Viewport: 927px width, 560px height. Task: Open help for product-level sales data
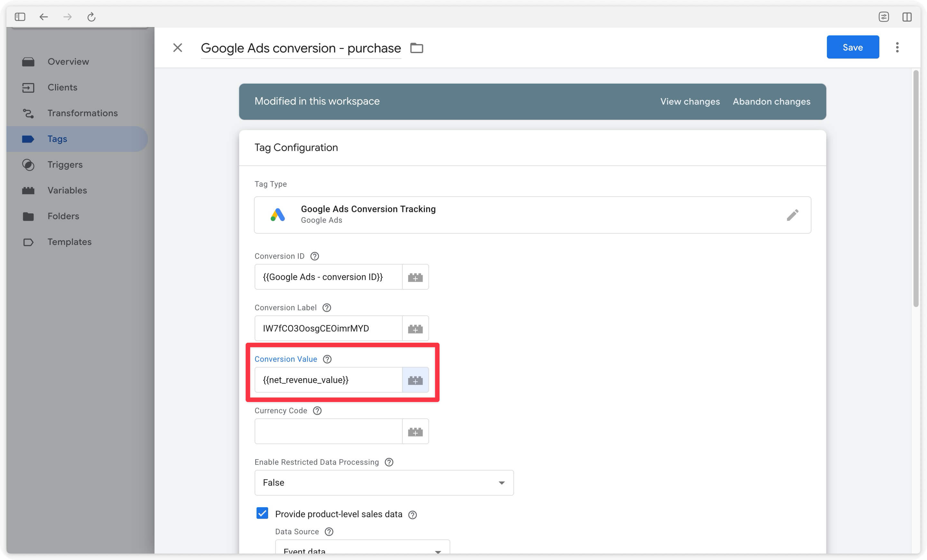click(412, 515)
